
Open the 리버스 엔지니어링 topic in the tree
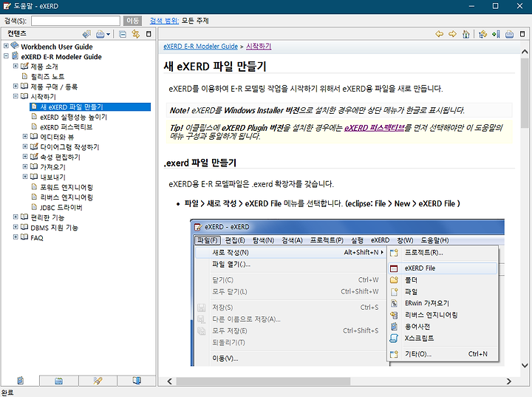point(66,197)
